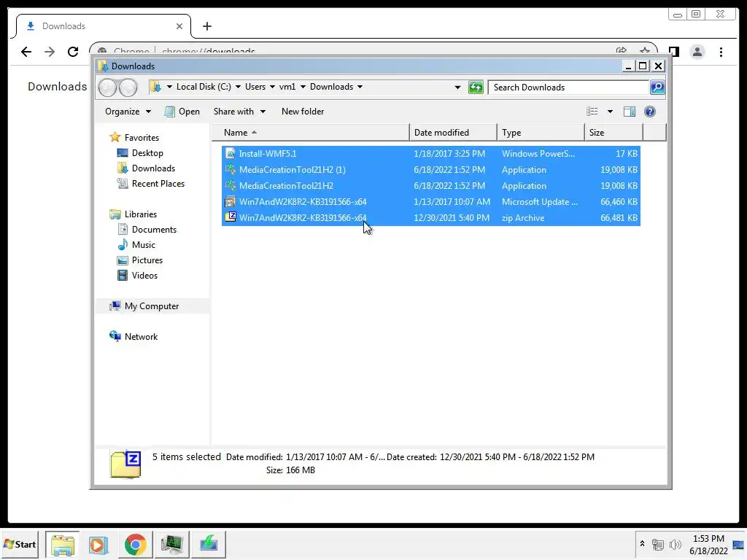The height and width of the screenshot is (560, 747).
Task: Click the Microsoft Update package file icon
Action: pyautogui.click(x=231, y=201)
